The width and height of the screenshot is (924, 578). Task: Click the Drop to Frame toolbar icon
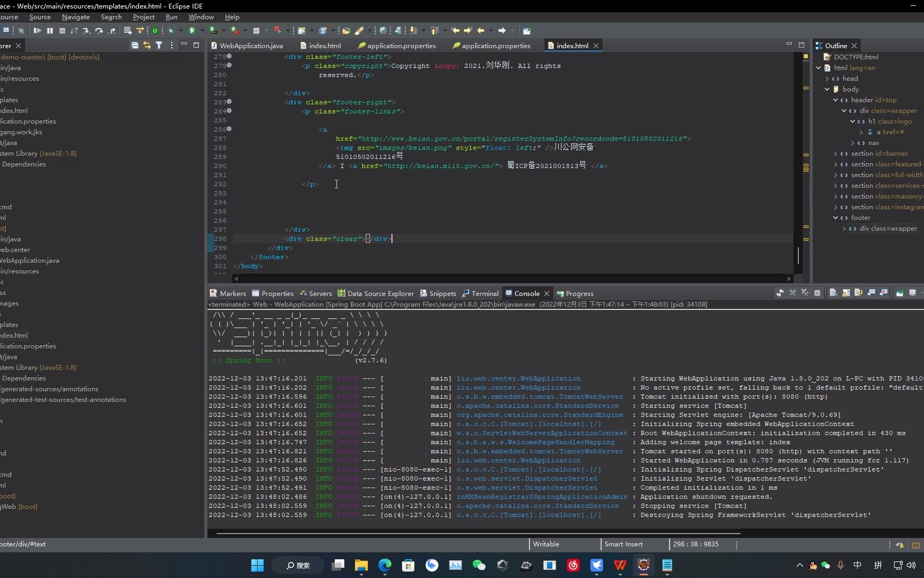(x=128, y=31)
